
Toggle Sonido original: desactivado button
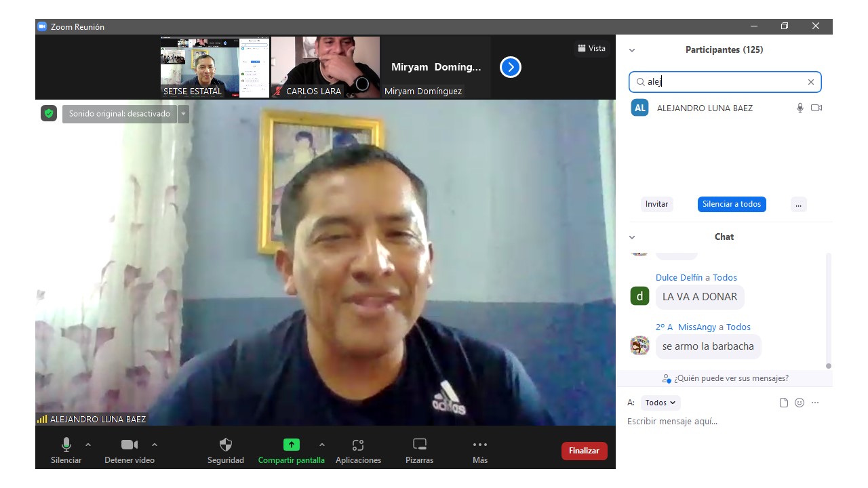point(119,114)
